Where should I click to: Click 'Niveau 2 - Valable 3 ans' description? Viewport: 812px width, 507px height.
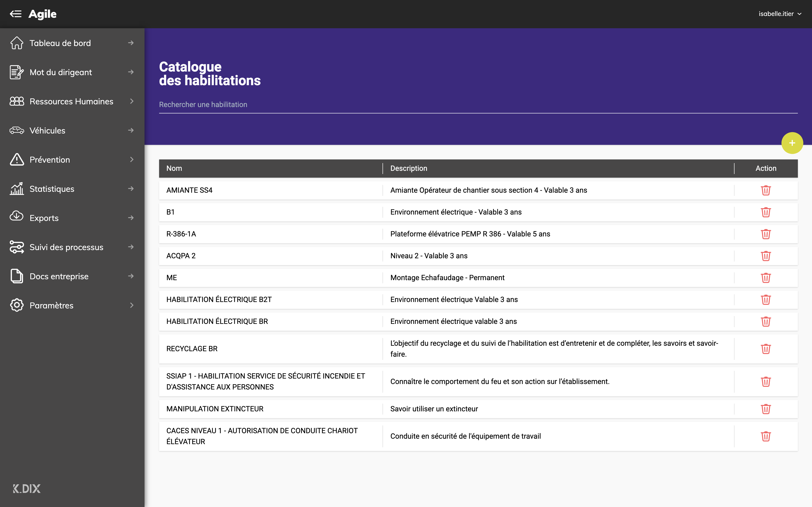429,256
